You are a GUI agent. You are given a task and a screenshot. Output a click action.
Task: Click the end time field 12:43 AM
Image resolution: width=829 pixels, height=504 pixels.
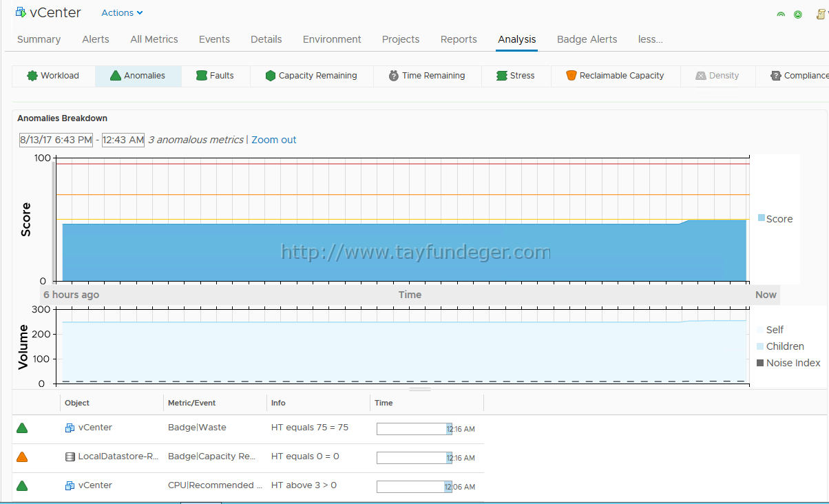(123, 140)
